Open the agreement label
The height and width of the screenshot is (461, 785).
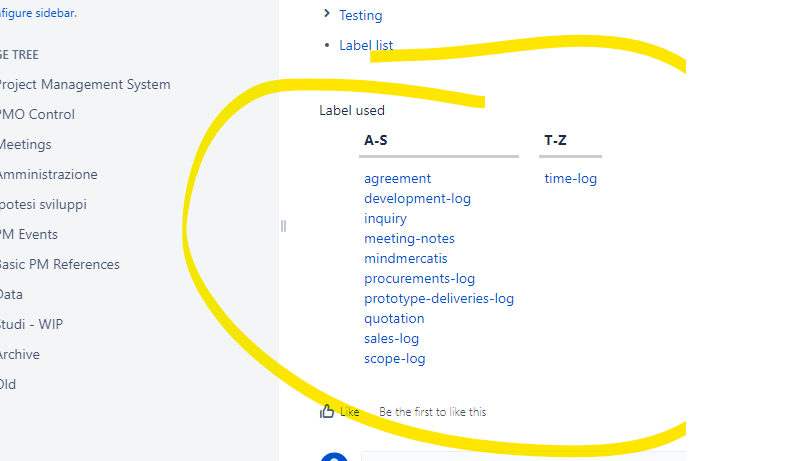click(398, 179)
